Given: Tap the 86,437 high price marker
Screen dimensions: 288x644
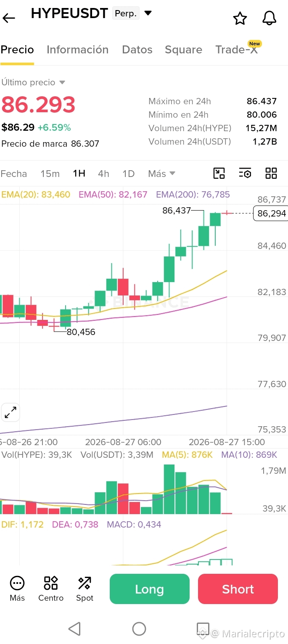Looking at the screenshot, I should (x=177, y=210).
